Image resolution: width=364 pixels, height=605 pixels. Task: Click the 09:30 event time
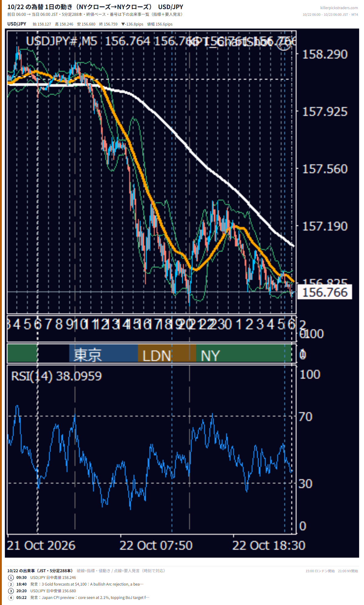(22, 577)
